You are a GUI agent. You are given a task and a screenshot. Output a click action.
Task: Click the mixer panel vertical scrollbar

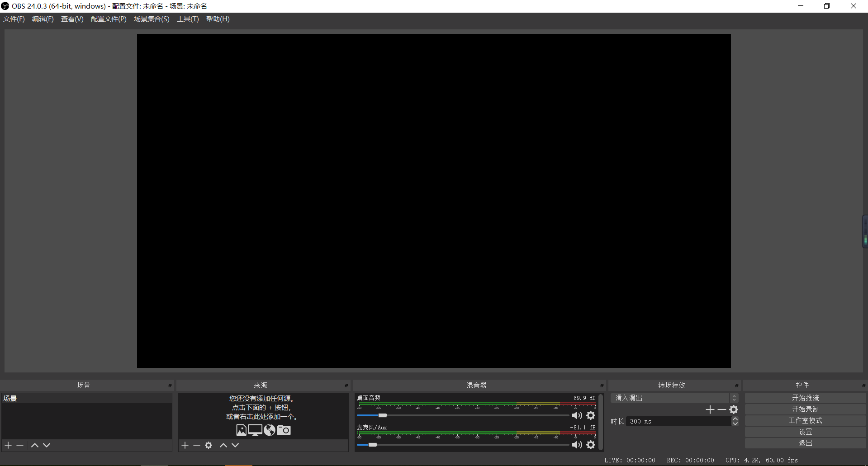coord(601,422)
